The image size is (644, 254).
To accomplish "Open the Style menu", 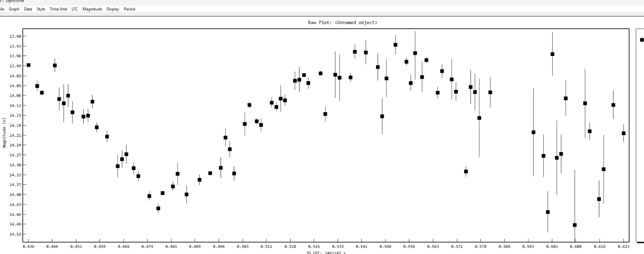I will [41, 9].
